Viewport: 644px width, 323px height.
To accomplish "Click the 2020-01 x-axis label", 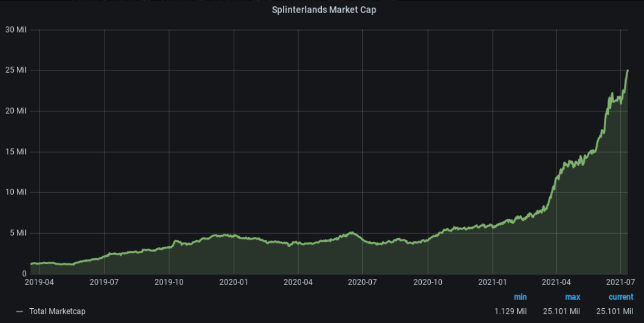I will [x=233, y=282].
